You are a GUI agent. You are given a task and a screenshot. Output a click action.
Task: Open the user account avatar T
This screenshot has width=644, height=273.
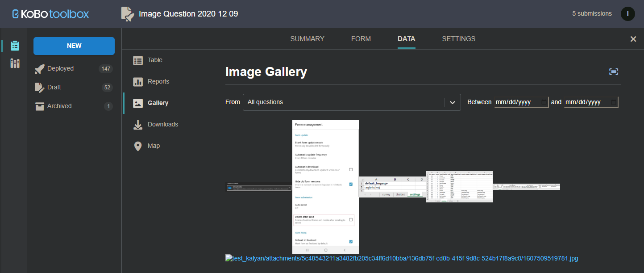tap(627, 14)
